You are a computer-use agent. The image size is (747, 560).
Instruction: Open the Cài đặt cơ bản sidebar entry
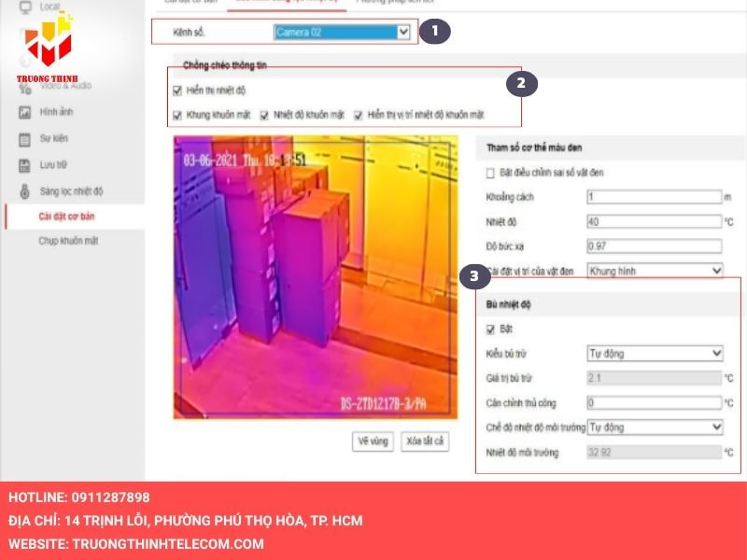pos(65,217)
